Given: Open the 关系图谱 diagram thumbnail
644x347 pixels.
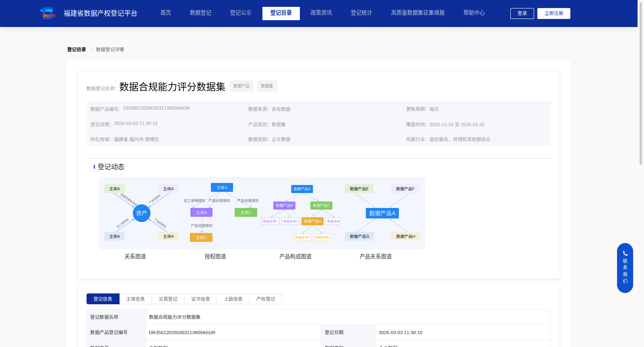Looking at the screenshot, I should 141,213.
